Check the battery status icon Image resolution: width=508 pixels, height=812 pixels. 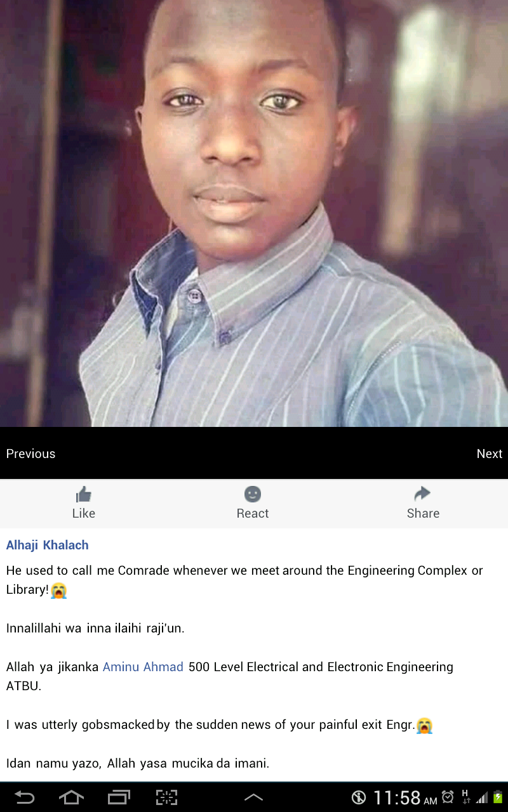pyautogui.click(x=498, y=797)
